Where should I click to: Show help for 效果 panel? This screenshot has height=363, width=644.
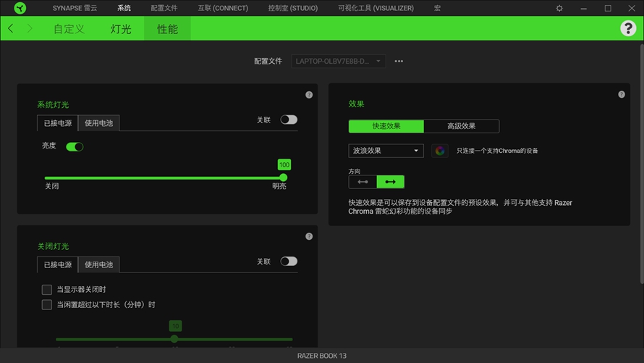coord(622,94)
